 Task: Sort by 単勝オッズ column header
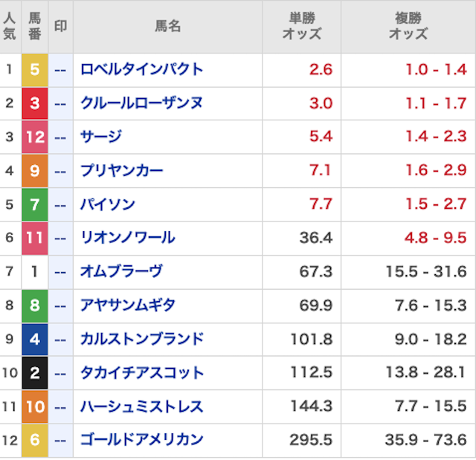301,27
